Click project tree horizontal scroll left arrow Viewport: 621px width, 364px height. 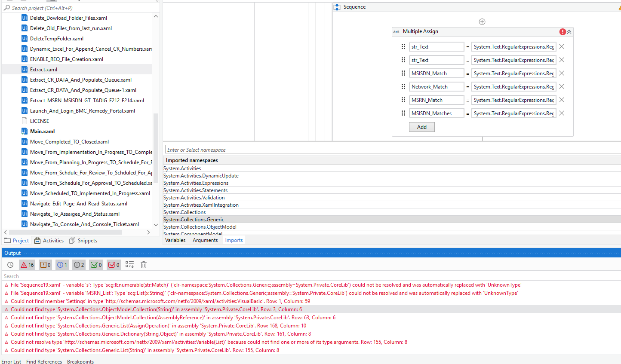tap(6, 232)
